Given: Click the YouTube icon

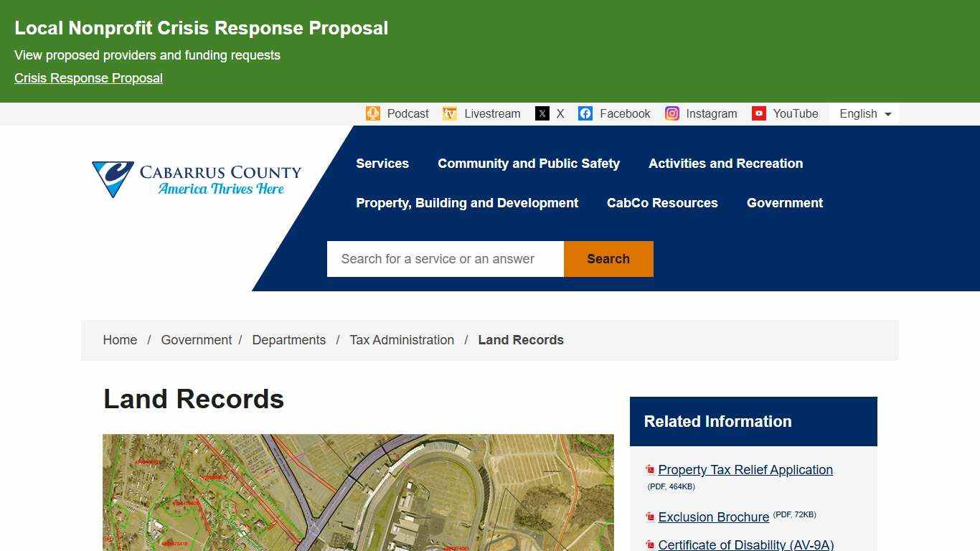Looking at the screenshot, I should click(759, 113).
